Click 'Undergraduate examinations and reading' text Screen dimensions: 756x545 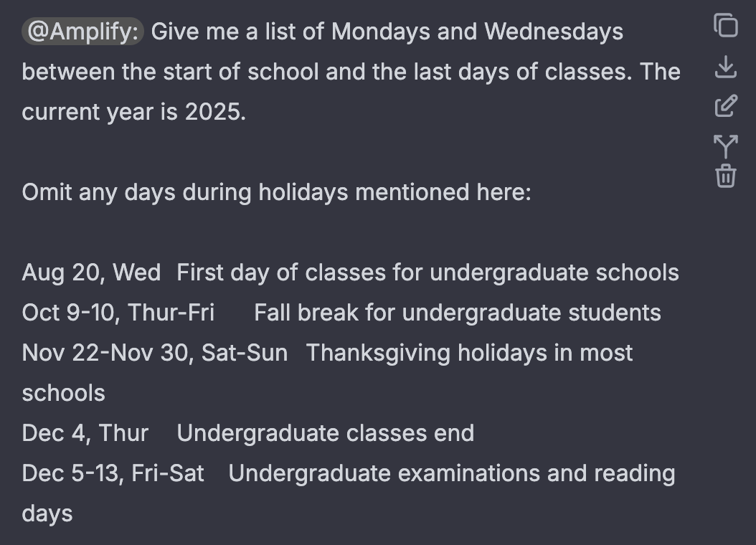(452, 473)
